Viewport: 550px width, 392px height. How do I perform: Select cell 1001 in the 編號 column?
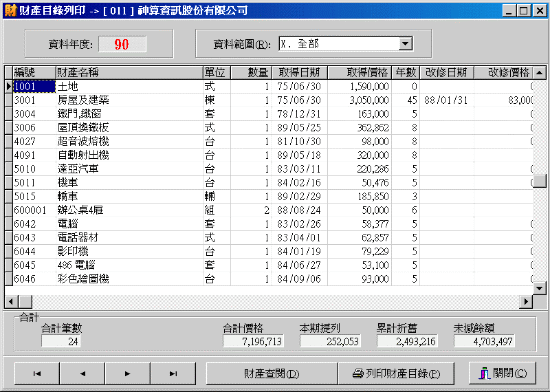(34, 86)
